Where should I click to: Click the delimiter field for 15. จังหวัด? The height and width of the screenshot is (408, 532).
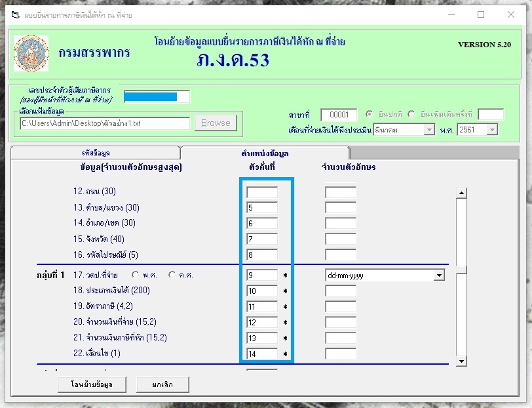click(262, 239)
